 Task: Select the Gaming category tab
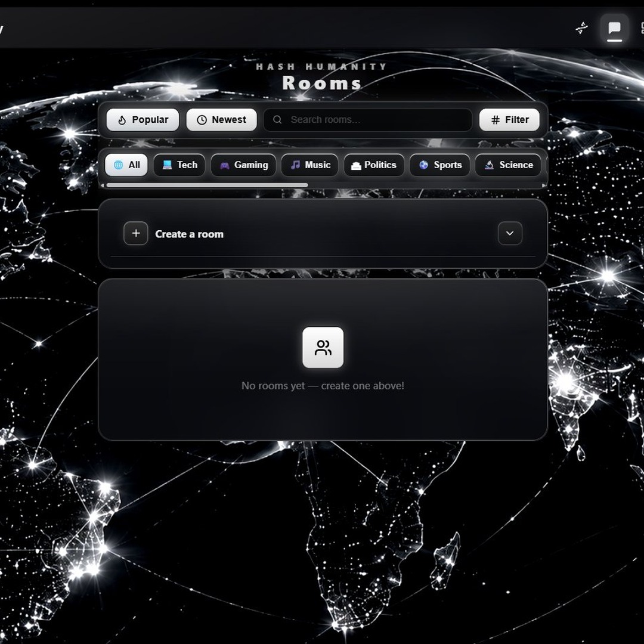pos(243,165)
